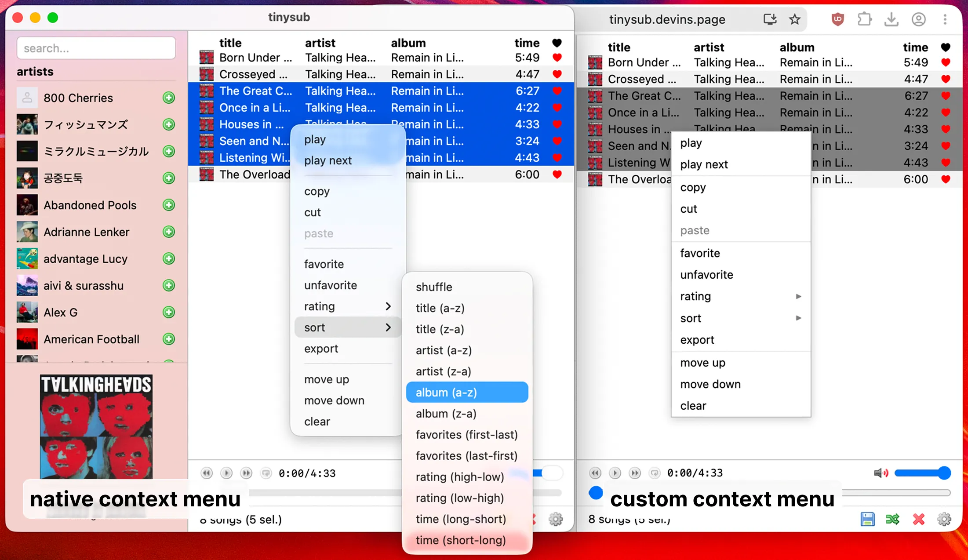This screenshot has height=560, width=968.
Task: Bookmark page with star icon
Action: click(x=794, y=19)
